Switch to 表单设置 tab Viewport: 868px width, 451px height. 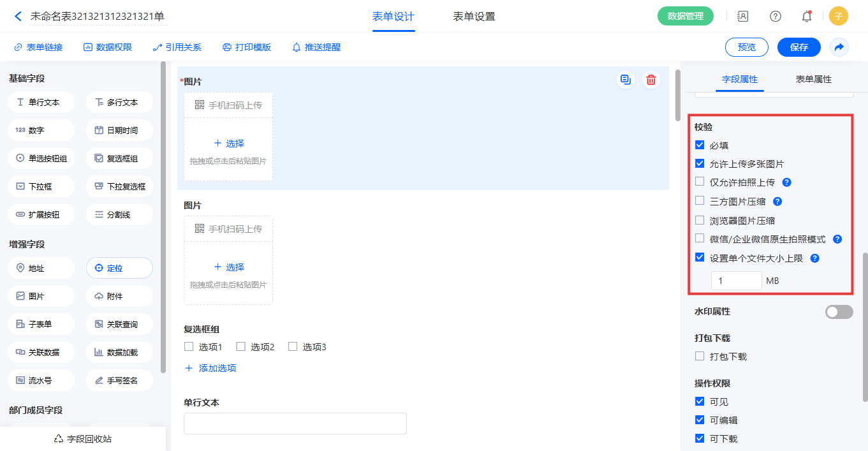coord(474,17)
